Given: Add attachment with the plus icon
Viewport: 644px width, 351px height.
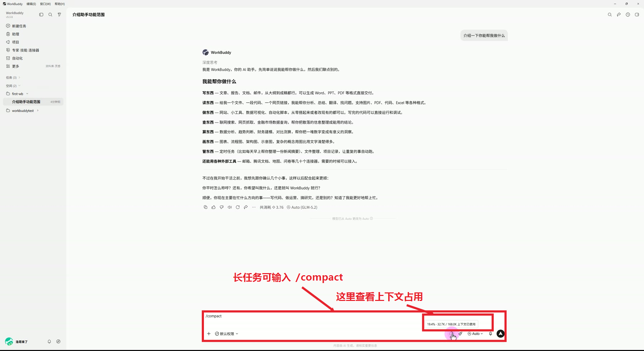Looking at the screenshot, I should (209, 334).
